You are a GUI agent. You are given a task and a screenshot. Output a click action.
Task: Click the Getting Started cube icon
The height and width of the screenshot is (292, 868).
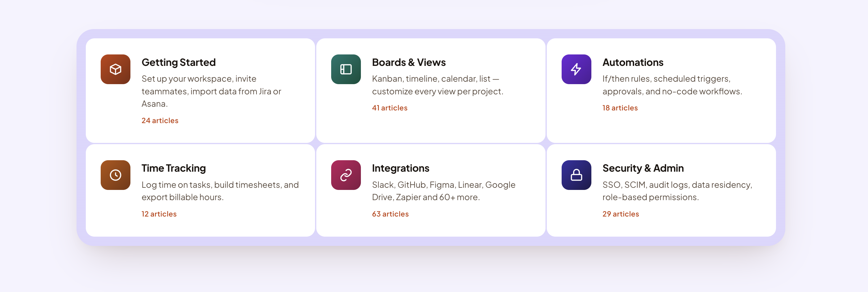tap(115, 69)
